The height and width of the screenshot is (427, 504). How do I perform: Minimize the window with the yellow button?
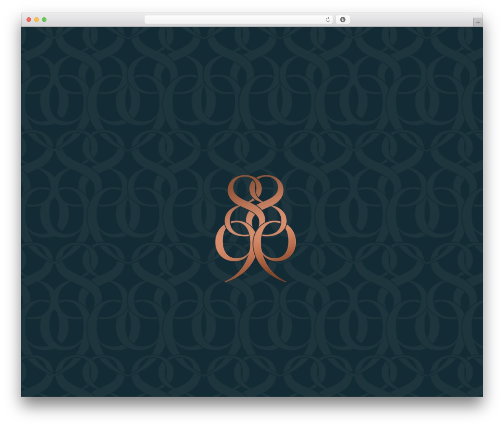(x=37, y=20)
